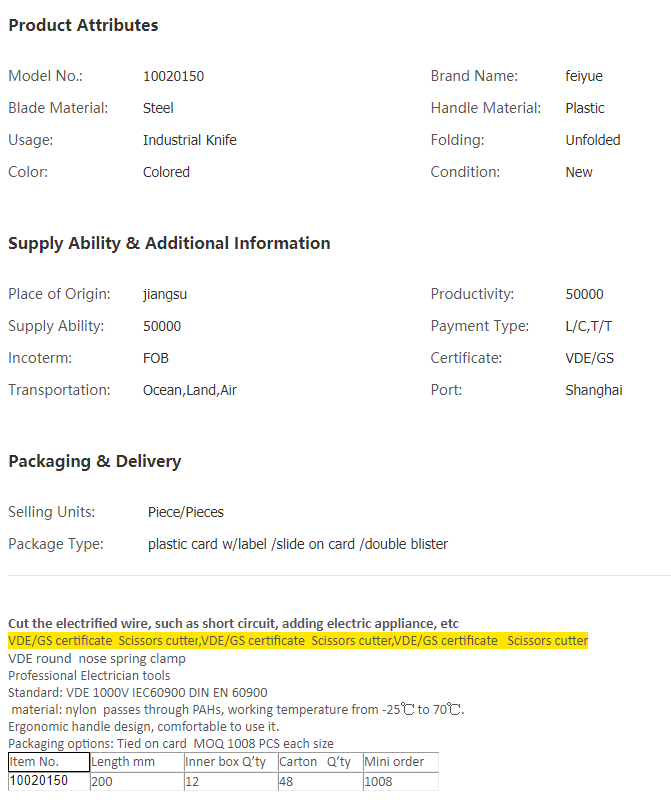Click the bold 'Cut the electrified wire' text

pyautogui.click(x=233, y=623)
